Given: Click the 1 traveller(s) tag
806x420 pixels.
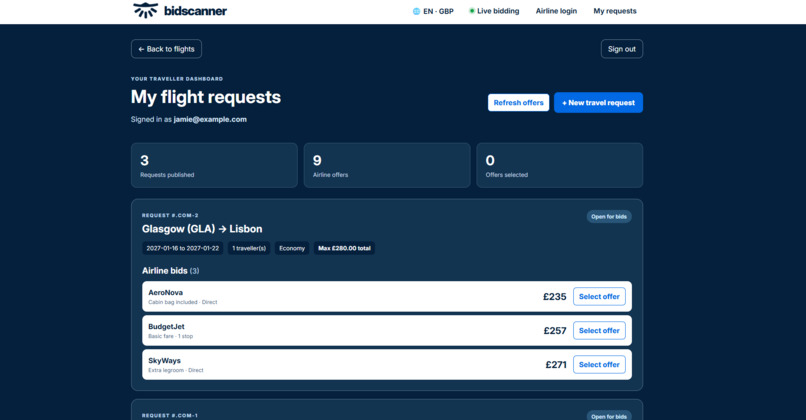Looking at the screenshot, I should tap(249, 248).
